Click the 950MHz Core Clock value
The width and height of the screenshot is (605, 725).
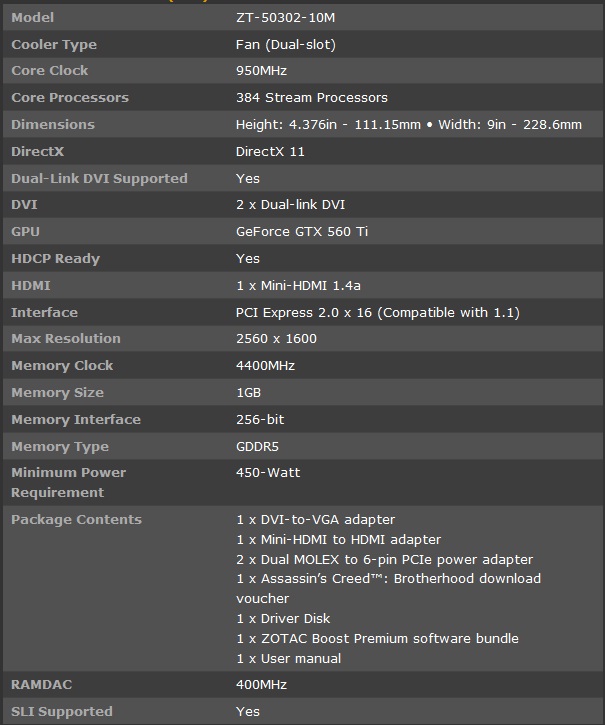(x=261, y=71)
